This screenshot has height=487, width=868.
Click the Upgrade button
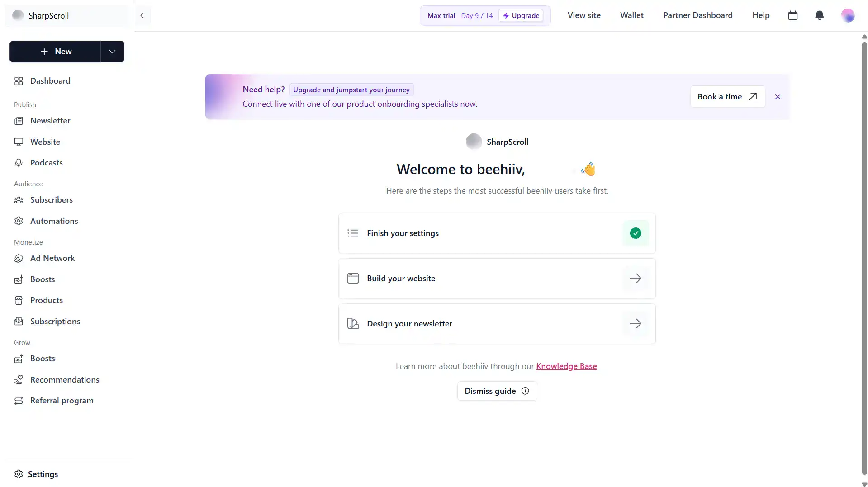coord(521,15)
